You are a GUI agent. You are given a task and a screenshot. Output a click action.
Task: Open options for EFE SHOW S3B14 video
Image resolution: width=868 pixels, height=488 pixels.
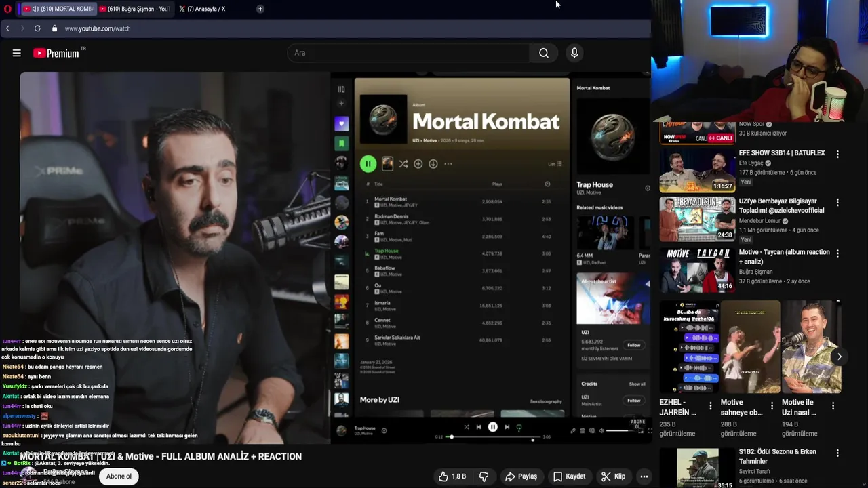[837, 155]
